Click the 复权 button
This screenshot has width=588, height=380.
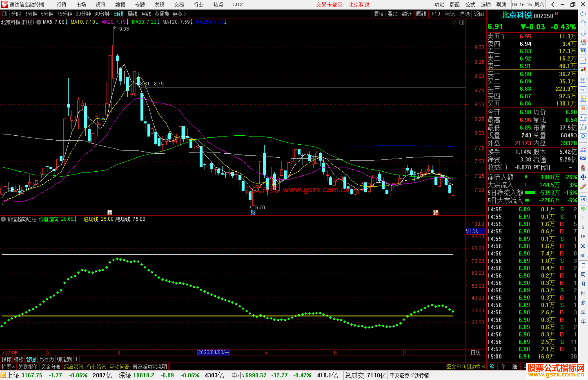tap(378, 14)
